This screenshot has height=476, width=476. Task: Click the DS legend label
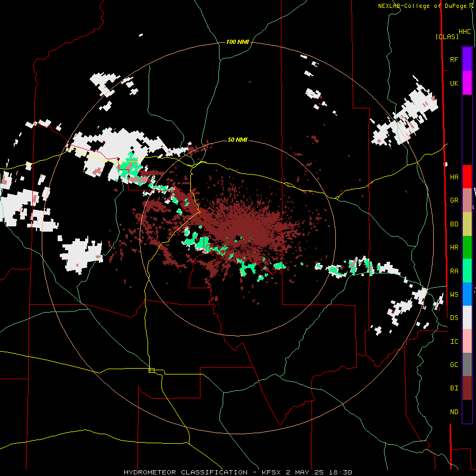point(454,318)
